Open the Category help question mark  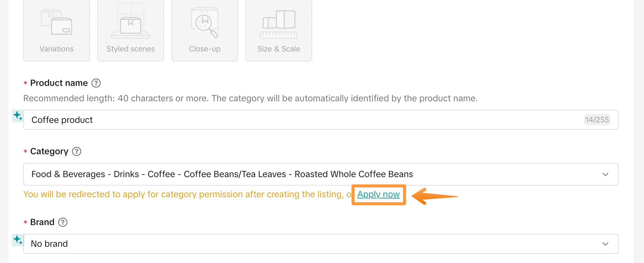(x=77, y=151)
